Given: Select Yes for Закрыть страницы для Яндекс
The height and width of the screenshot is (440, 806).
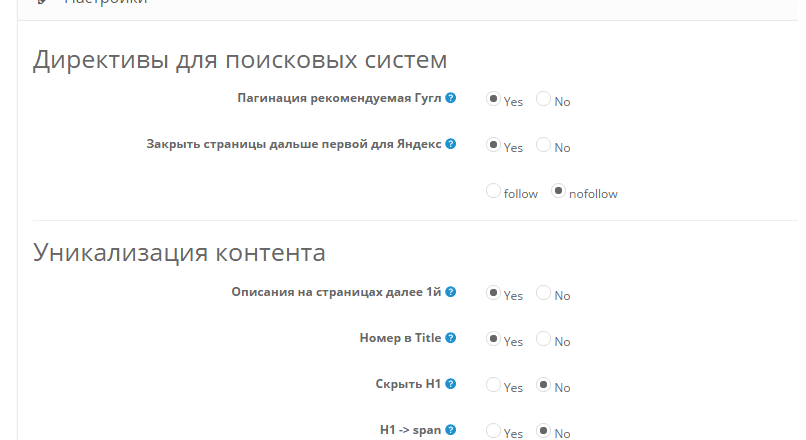Looking at the screenshot, I should point(493,145).
